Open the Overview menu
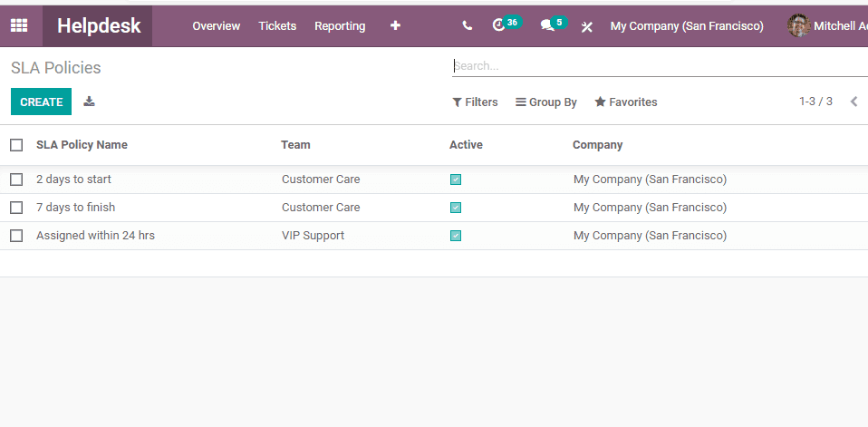 pos(217,26)
